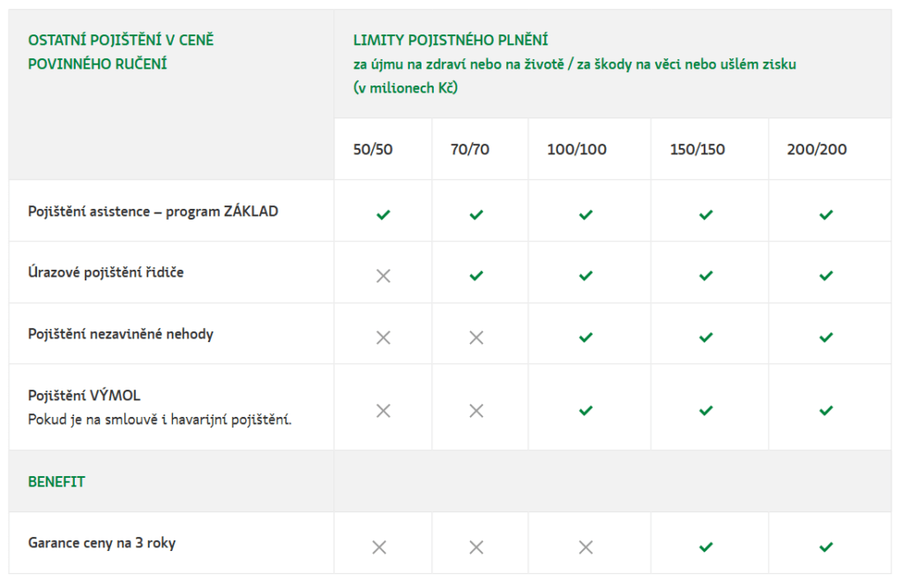Click cross for nezaviněné nehody under 70/70
Screen dimensions: 903x588
click(x=476, y=337)
